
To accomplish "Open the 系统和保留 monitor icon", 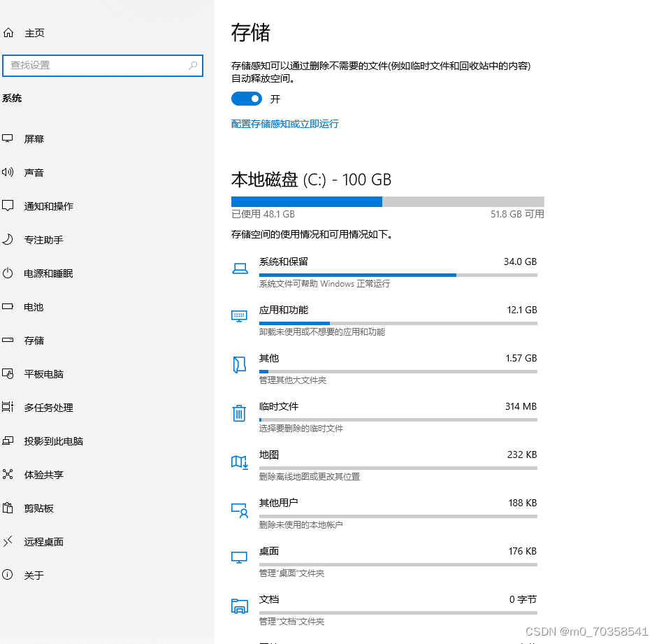I will [x=239, y=267].
